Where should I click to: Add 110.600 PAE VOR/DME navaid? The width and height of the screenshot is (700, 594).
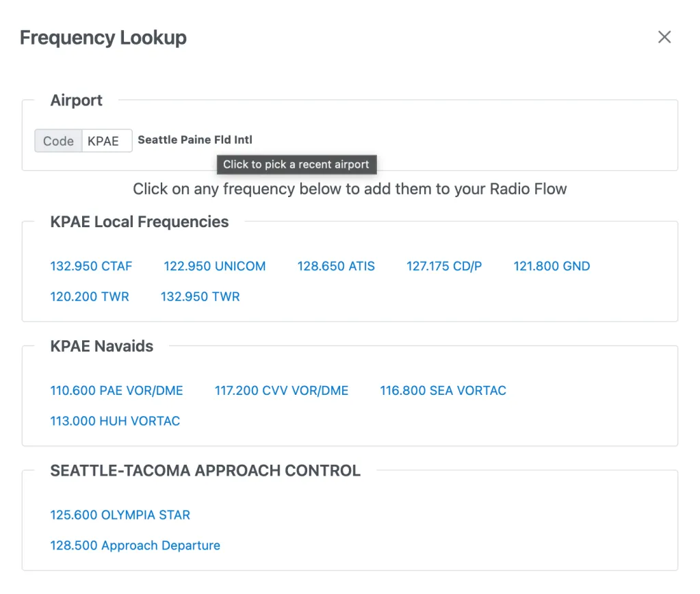point(116,391)
